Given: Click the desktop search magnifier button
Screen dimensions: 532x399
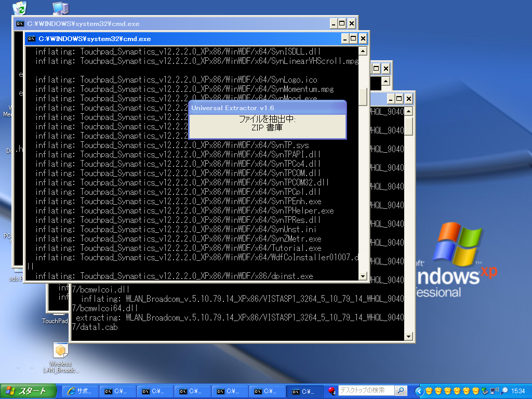Looking at the screenshot, I should [x=401, y=391].
